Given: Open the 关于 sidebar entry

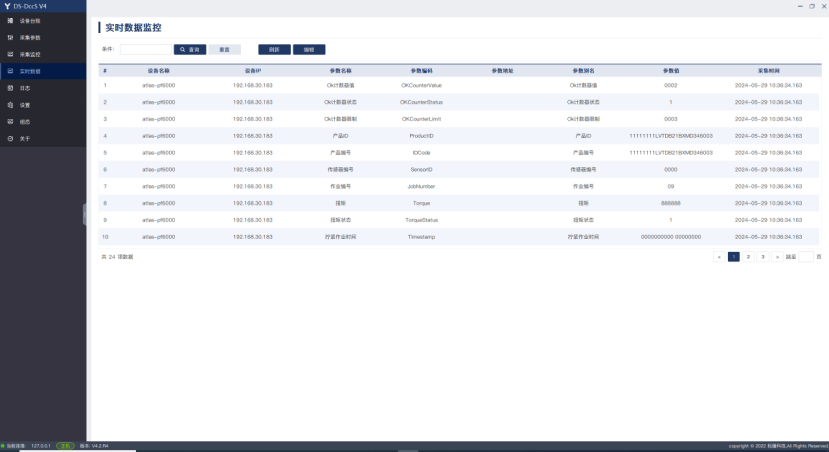Looking at the screenshot, I should 42,139.
